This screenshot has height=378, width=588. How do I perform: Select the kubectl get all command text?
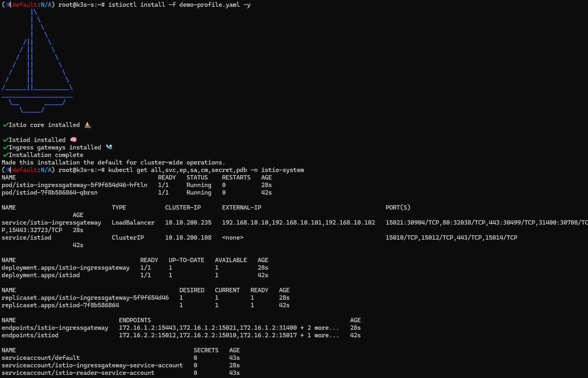click(206, 170)
